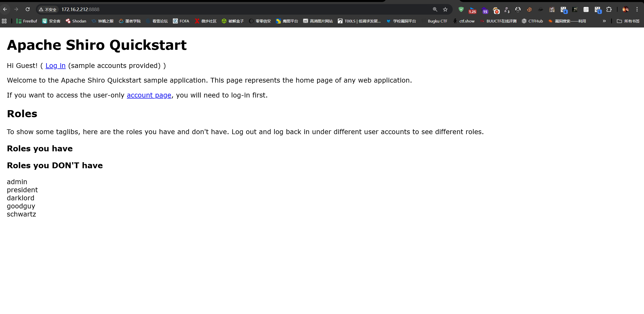644x314 pixels.
Task: Click the bookmark star icon
Action: pyautogui.click(x=445, y=9)
